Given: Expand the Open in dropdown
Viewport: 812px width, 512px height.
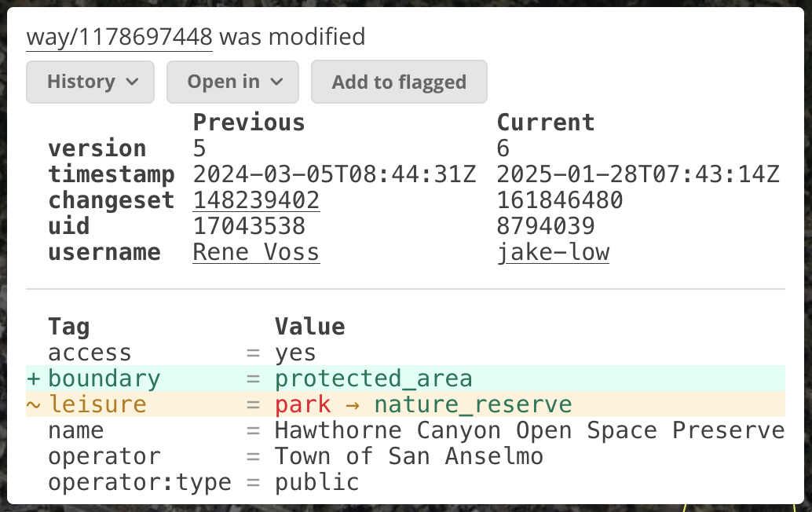Looking at the screenshot, I should tap(232, 82).
